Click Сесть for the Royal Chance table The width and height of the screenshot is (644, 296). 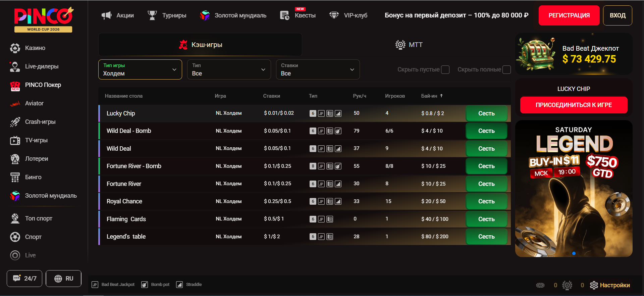tap(486, 201)
